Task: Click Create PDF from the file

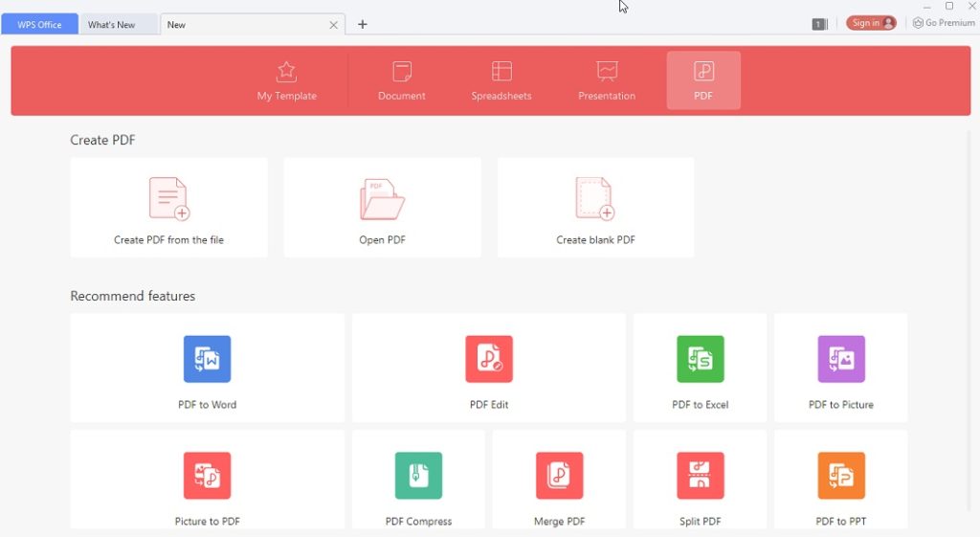Action: click(168, 209)
